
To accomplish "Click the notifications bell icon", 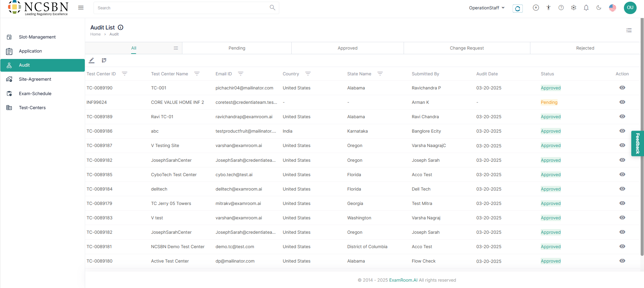I will [586, 8].
